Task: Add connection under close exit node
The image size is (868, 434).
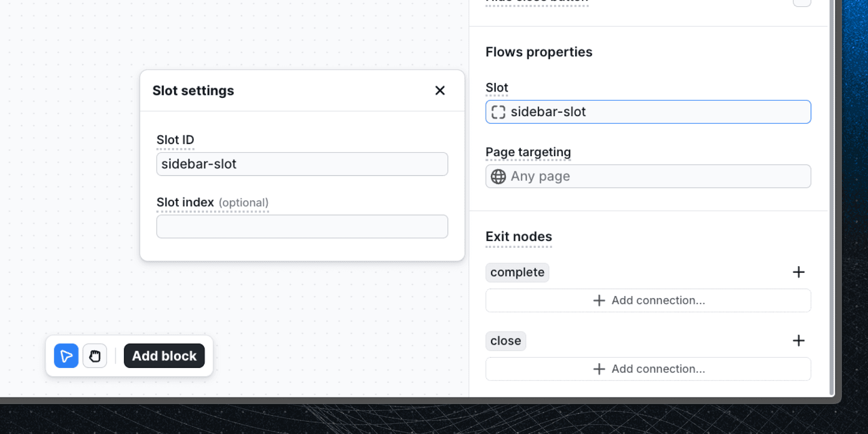Action: pos(648,369)
